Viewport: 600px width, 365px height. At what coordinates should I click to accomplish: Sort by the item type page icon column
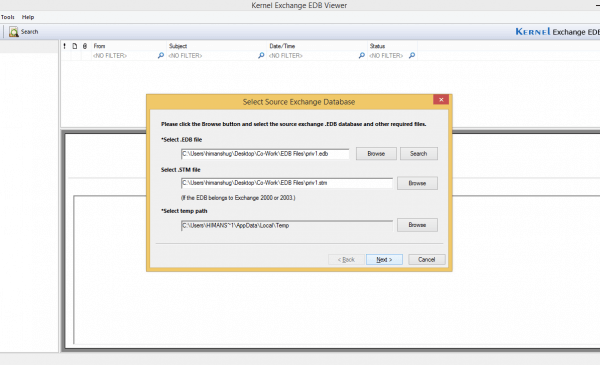tap(75, 46)
